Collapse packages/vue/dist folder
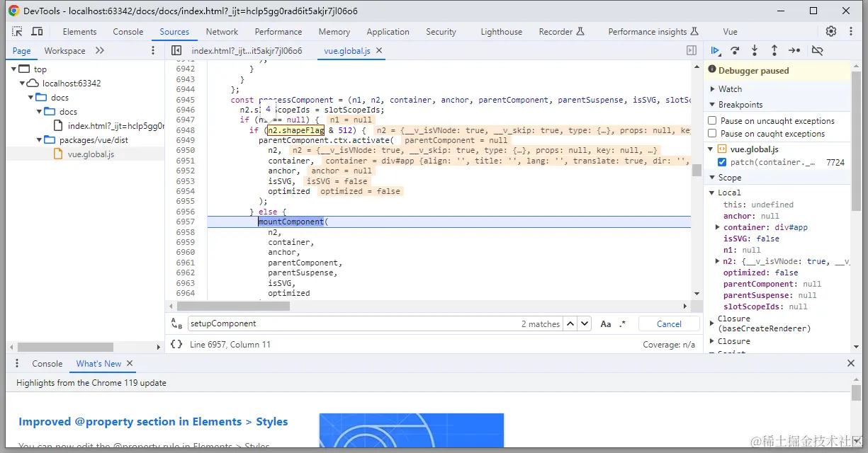Image resolution: width=868 pixels, height=453 pixels. point(40,140)
